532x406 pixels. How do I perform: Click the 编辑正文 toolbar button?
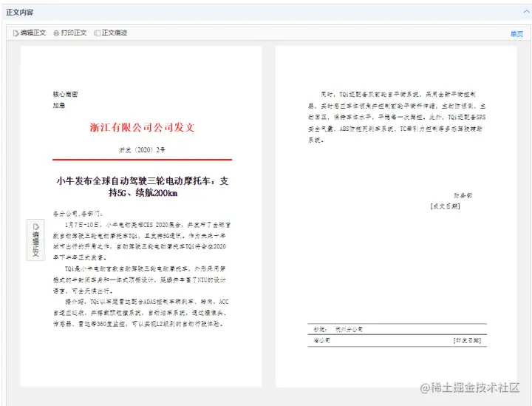(x=29, y=33)
